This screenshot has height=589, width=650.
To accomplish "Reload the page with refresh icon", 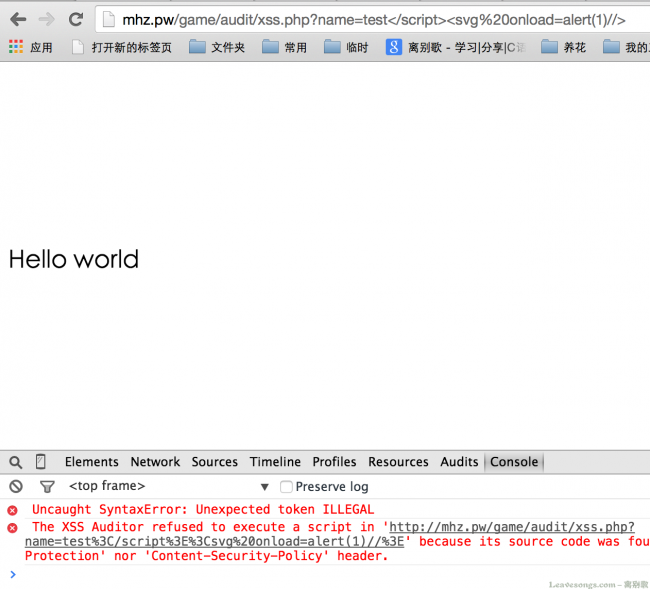I will click(76, 19).
